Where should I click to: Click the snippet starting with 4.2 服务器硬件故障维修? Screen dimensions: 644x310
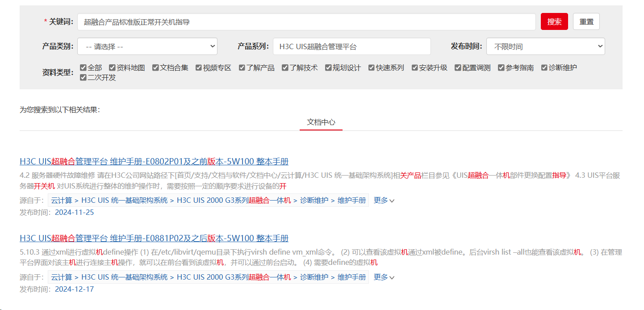point(320,180)
